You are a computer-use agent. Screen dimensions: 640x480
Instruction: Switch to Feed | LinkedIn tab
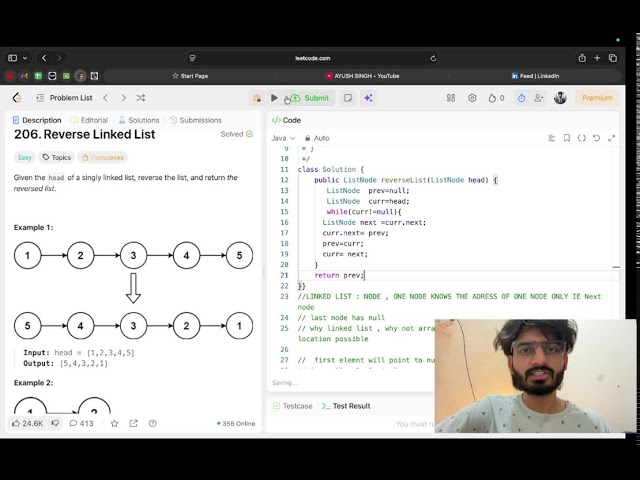(535, 76)
